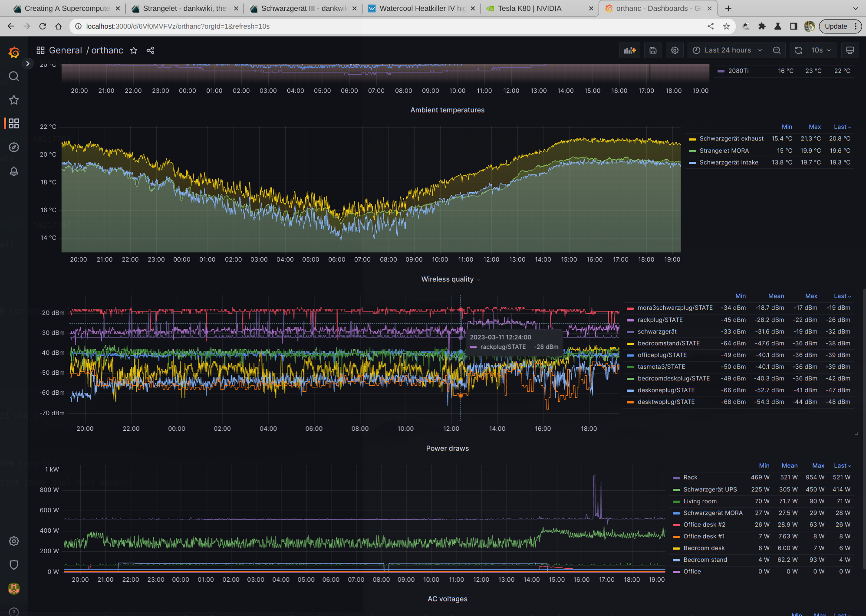Open dashboard settings gear icon
Image resolution: width=866 pixels, height=616 pixels.
point(675,50)
